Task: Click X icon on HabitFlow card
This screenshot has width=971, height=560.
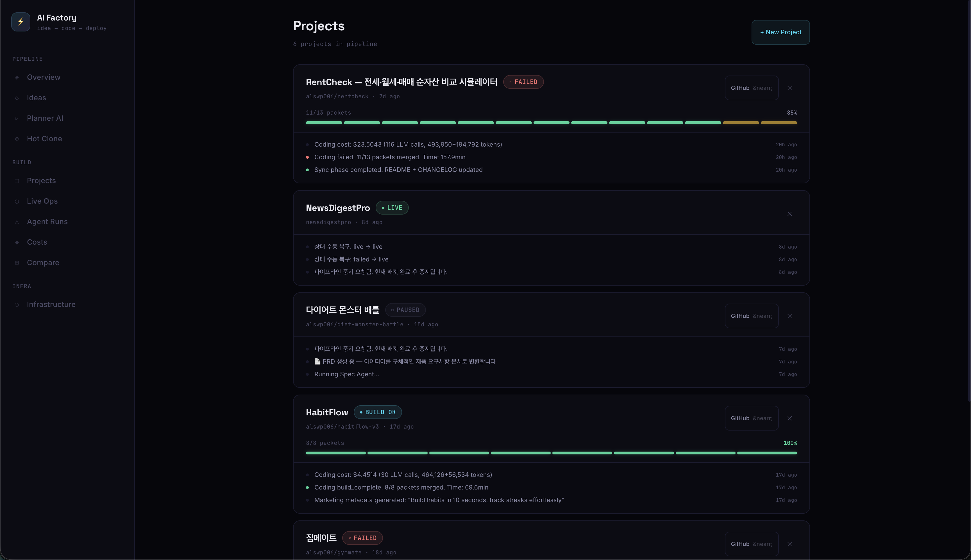Action: (x=789, y=418)
